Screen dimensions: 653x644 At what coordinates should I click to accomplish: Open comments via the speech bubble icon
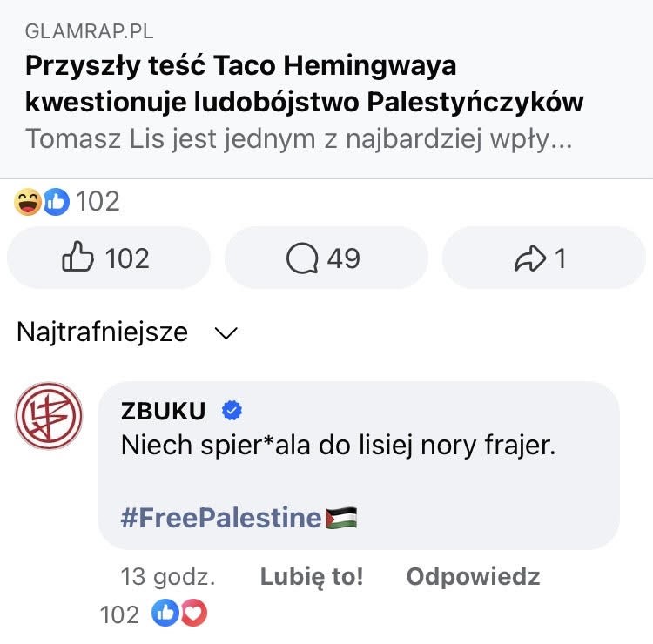[302, 258]
